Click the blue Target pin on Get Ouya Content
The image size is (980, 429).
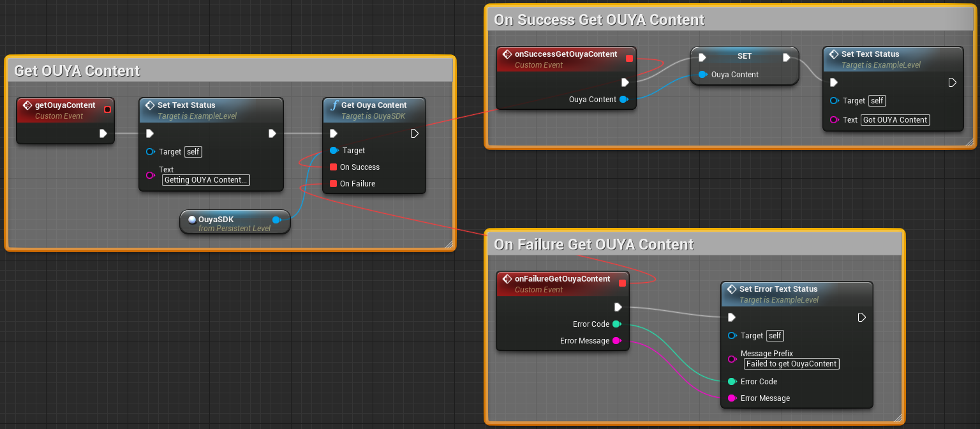point(334,151)
